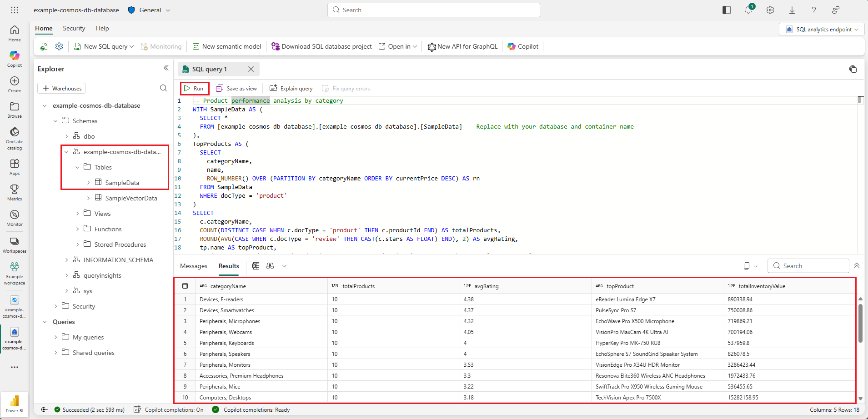Toggle the layout panel icon in header
Viewport: 868px width, 419px height.
[727, 10]
